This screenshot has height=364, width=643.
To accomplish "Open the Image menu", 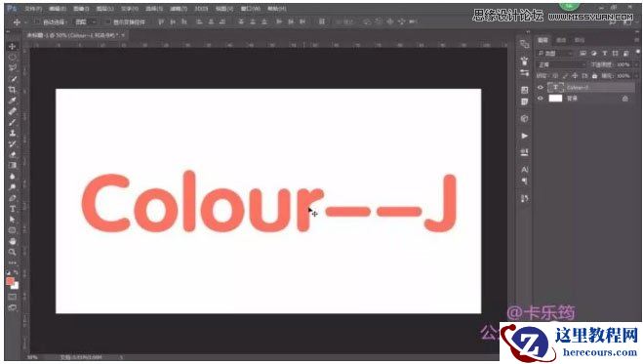I will 81,8.
